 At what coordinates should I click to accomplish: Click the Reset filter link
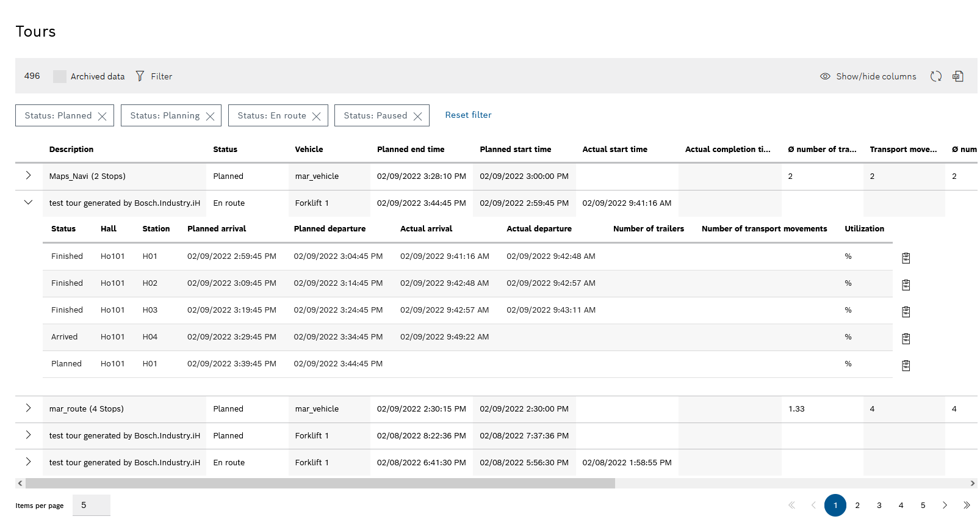tap(468, 115)
